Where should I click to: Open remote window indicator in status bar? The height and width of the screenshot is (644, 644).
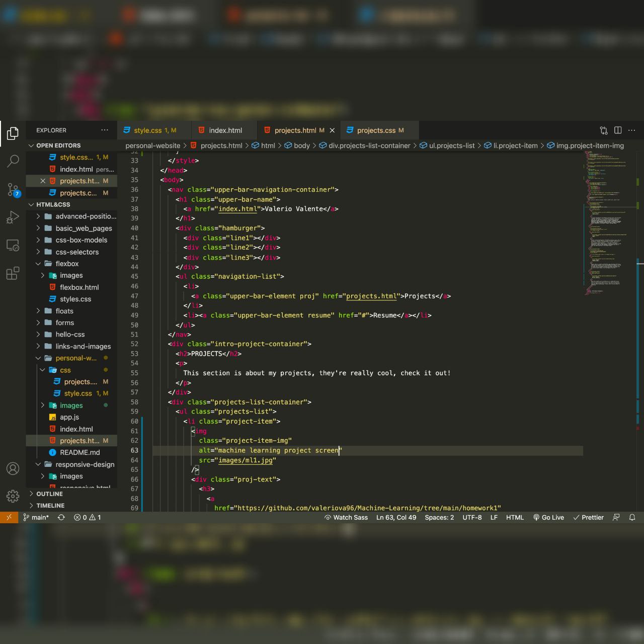click(9, 517)
